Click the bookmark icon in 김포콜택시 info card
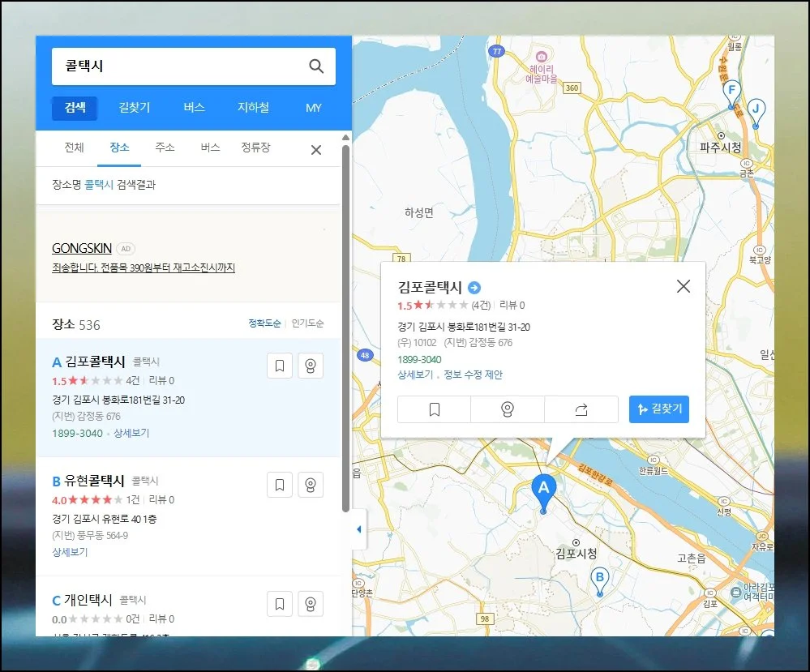Image resolution: width=810 pixels, height=672 pixels. [x=433, y=409]
